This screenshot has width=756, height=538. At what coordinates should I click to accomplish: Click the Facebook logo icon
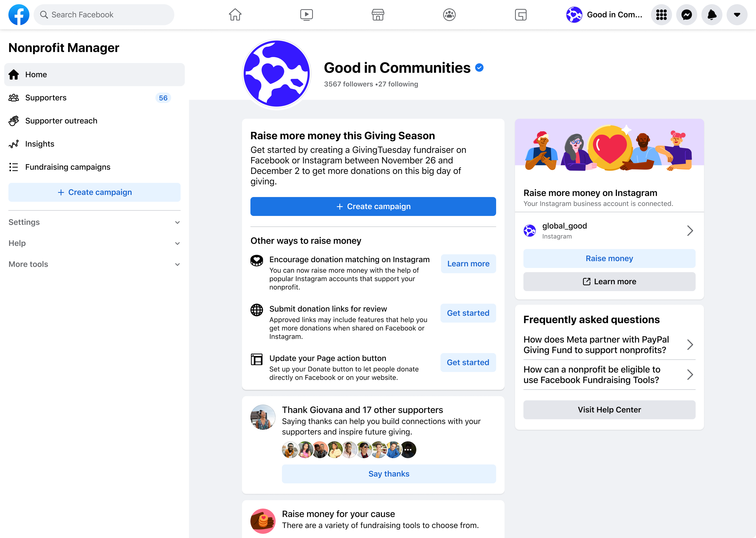[x=19, y=14]
